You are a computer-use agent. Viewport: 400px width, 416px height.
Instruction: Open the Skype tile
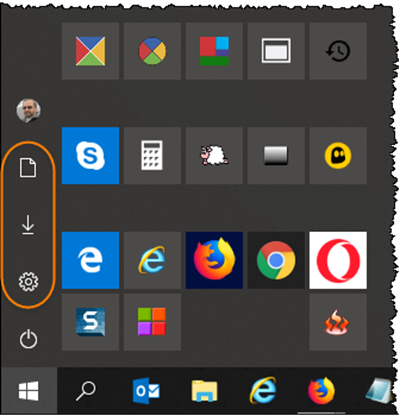coord(90,155)
